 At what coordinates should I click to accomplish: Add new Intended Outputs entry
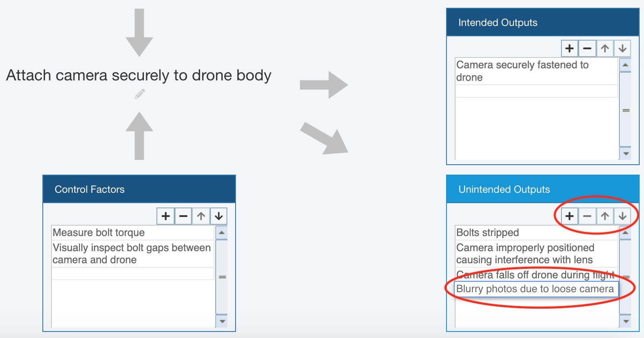(x=570, y=48)
